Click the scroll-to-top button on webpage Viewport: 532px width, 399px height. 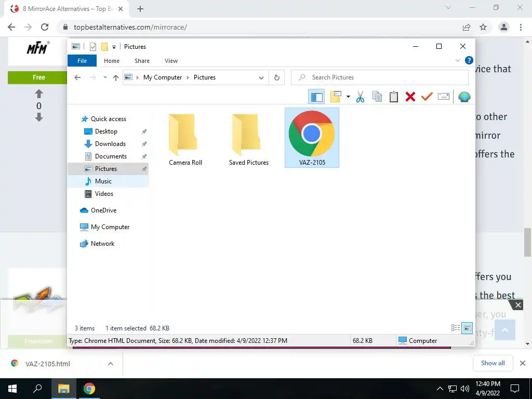click(505, 330)
